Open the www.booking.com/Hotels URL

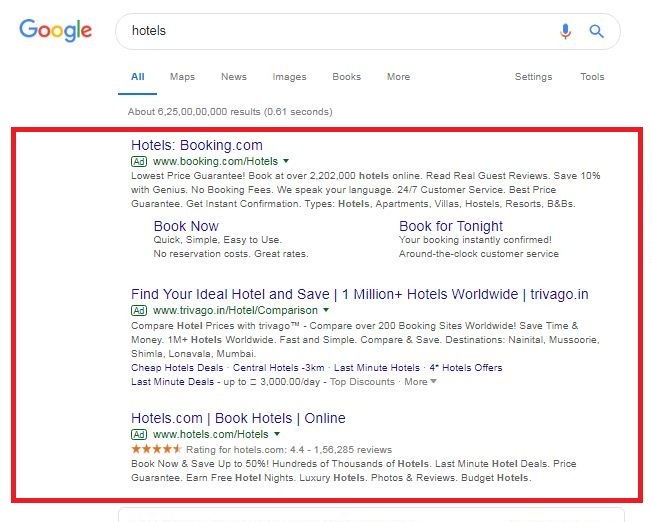tap(215, 161)
